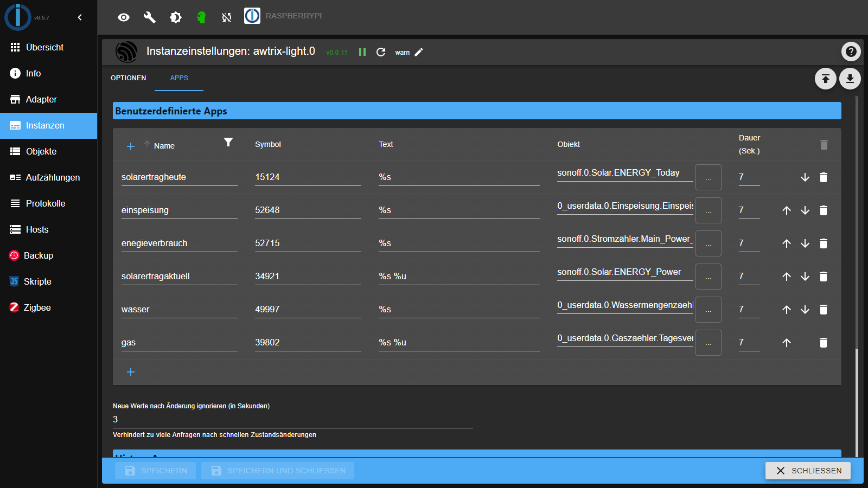
Task: Browse object for einspeisung row
Action: [x=709, y=210]
